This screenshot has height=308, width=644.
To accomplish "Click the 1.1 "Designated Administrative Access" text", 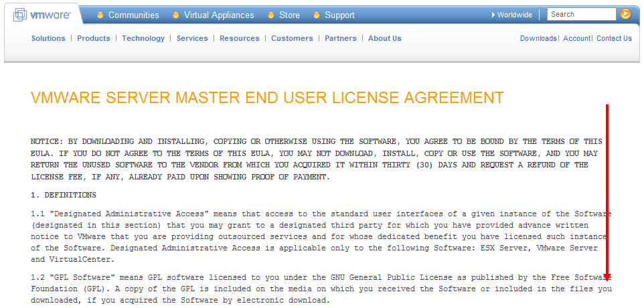I will click(321, 236).
